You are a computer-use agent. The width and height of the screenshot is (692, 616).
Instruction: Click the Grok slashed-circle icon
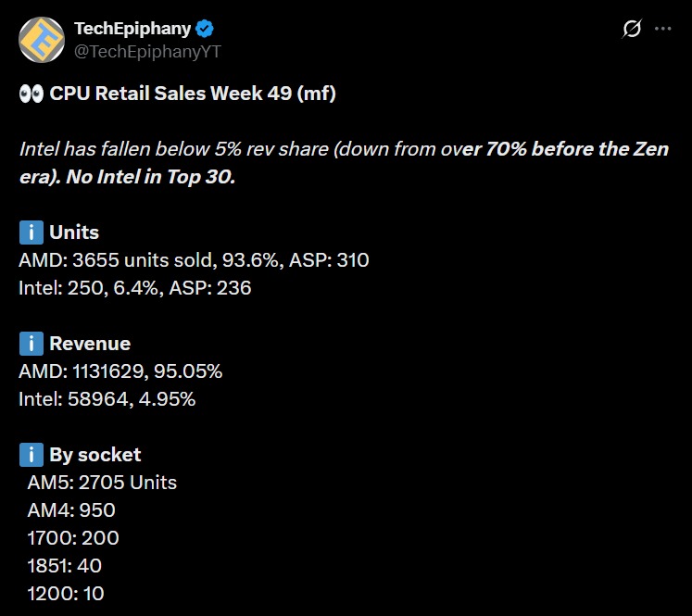pyautogui.click(x=631, y=29)
